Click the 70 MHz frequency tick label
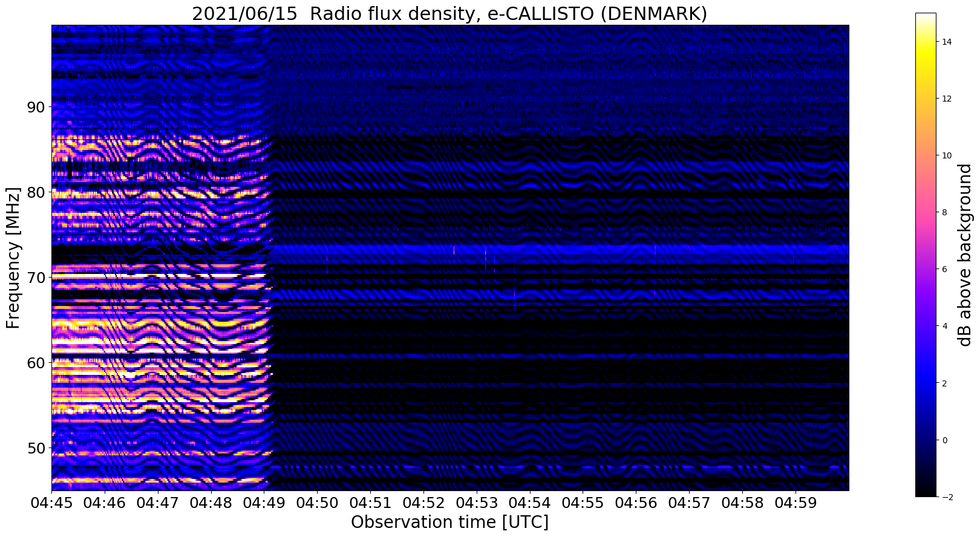This screenshot has height=537, width=980. click(x=38, y=278)
